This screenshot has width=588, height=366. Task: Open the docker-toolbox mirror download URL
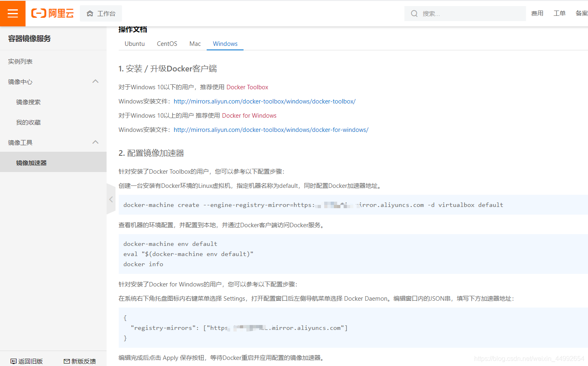(x=265, y=101)
